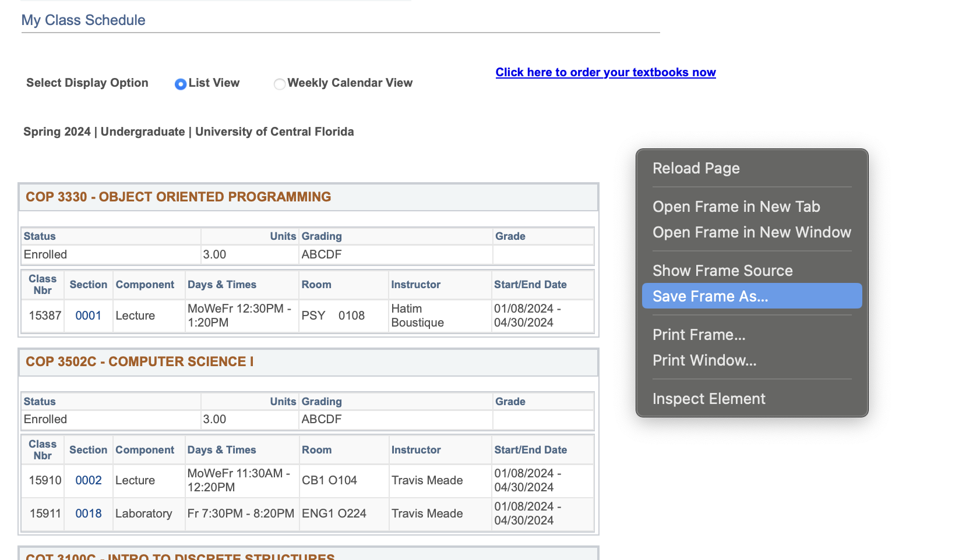Click class number 15387 cell

click(45, 316)
